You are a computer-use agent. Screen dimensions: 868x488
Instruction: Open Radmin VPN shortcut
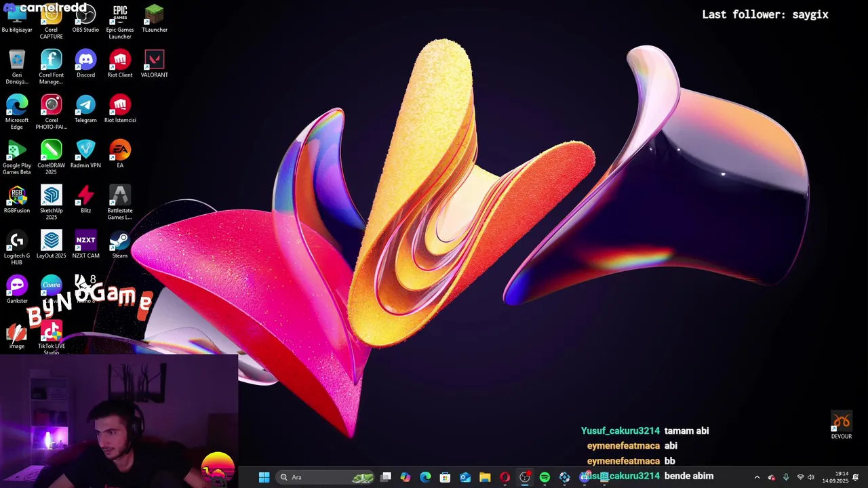pyautogui.click(x=85, y=155)
